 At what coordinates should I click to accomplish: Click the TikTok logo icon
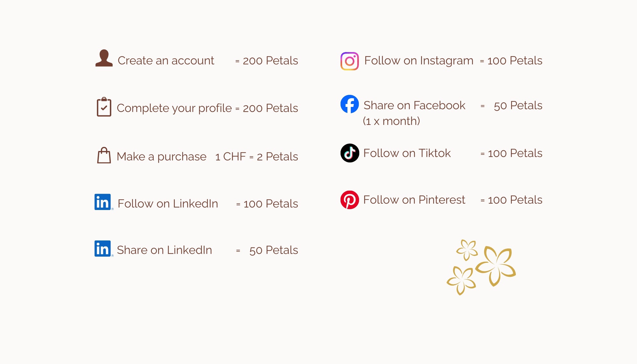(x=350, y=153)
